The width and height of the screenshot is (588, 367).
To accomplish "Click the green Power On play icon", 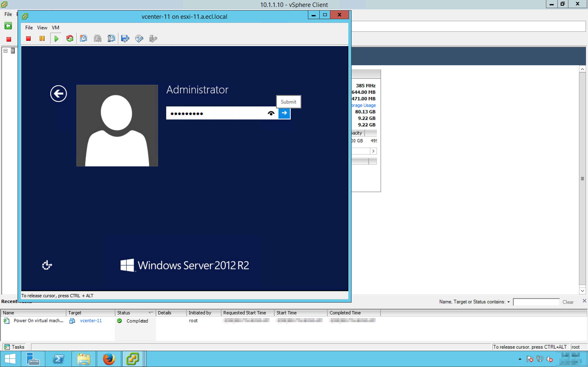I will click(56, 38).
